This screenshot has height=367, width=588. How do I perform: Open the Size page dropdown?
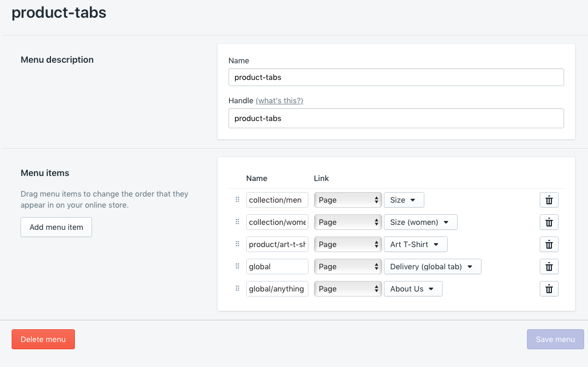click(404, 200)
